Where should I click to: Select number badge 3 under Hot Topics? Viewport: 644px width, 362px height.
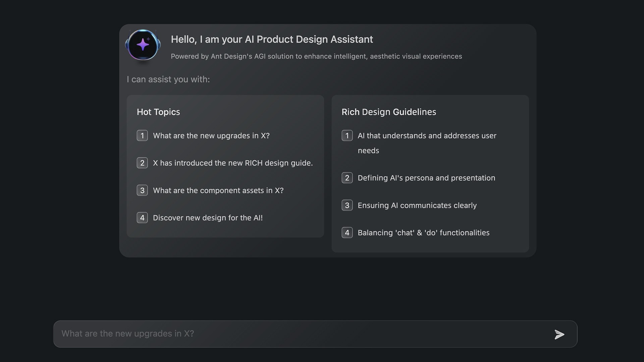[142, 190]
